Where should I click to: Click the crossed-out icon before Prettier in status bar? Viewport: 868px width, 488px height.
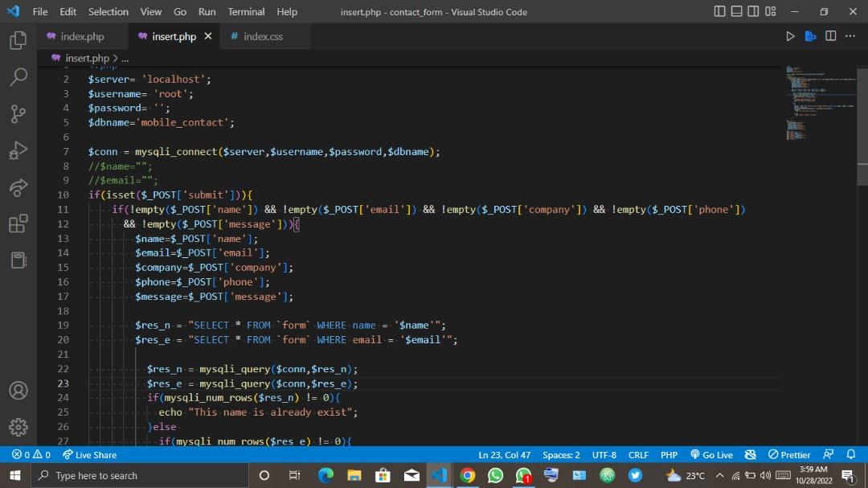tap(750, 455)
